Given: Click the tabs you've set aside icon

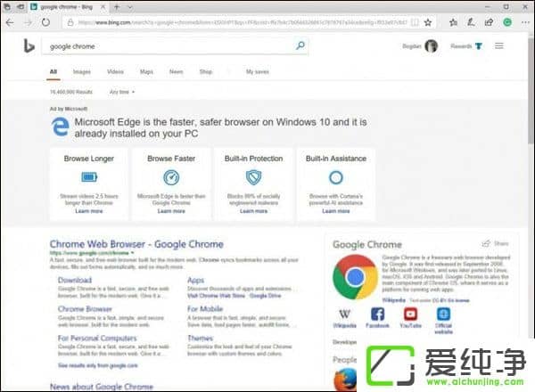Looking at the screenshot, I should pos(7,7).
